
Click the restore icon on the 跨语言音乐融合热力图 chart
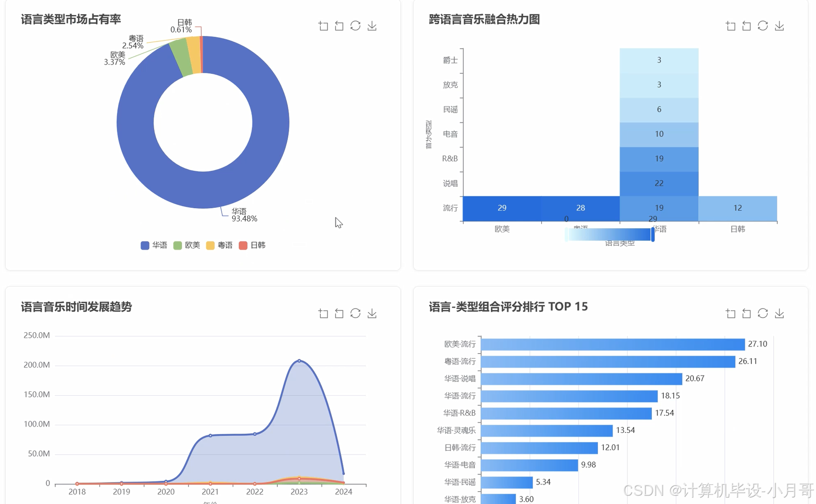pyautogui.click(x=746, y=26)
